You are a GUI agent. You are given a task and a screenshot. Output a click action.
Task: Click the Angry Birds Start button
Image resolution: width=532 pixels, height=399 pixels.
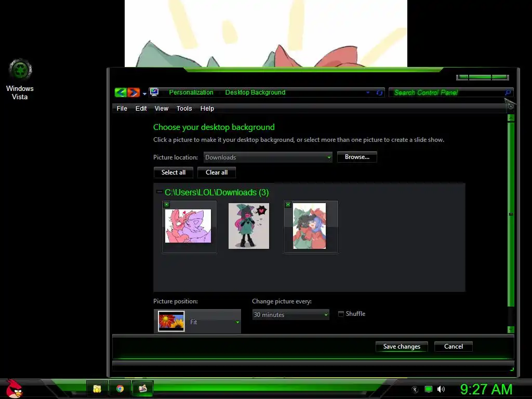coord(14,389)
